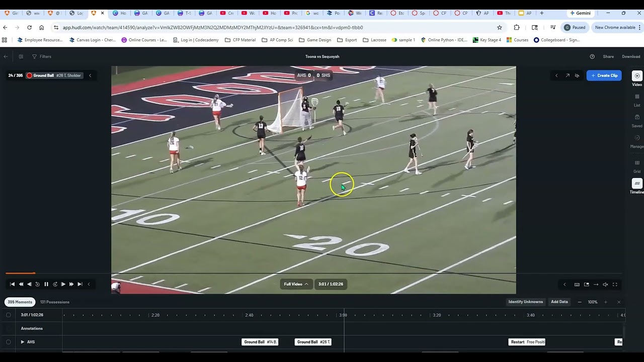Click the Ground Ball #26 T. Sholder tag

54,75
